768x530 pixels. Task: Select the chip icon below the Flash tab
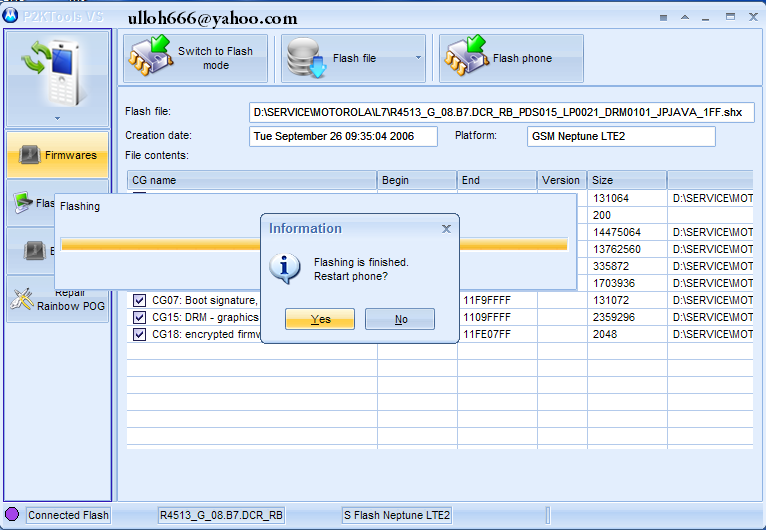[35, 251]
